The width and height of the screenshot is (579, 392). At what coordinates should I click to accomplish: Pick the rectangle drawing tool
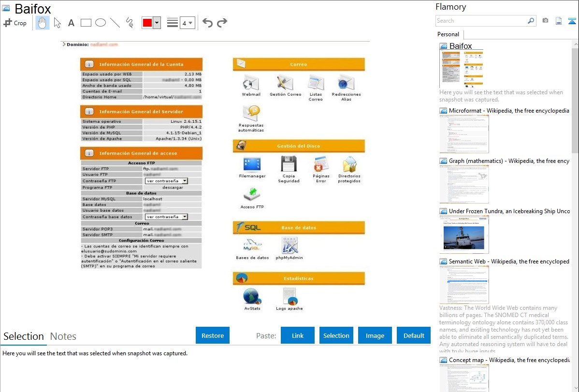click(86, 23)
